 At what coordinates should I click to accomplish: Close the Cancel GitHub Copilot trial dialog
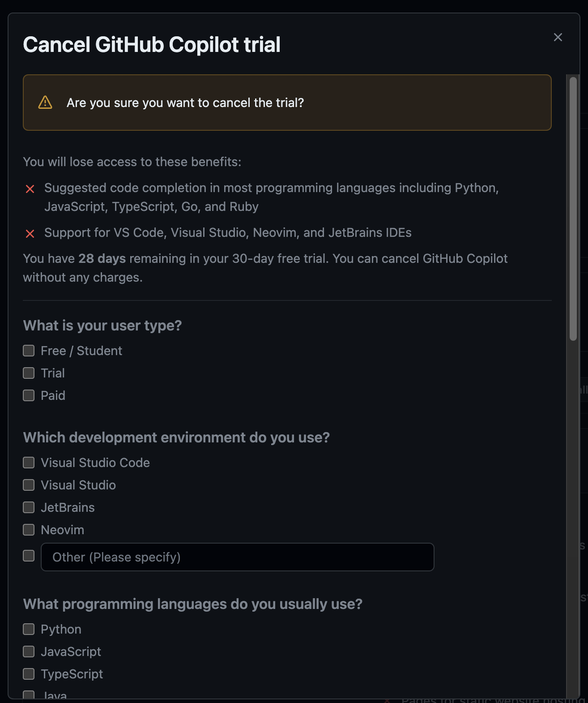[x=558, y=37]
